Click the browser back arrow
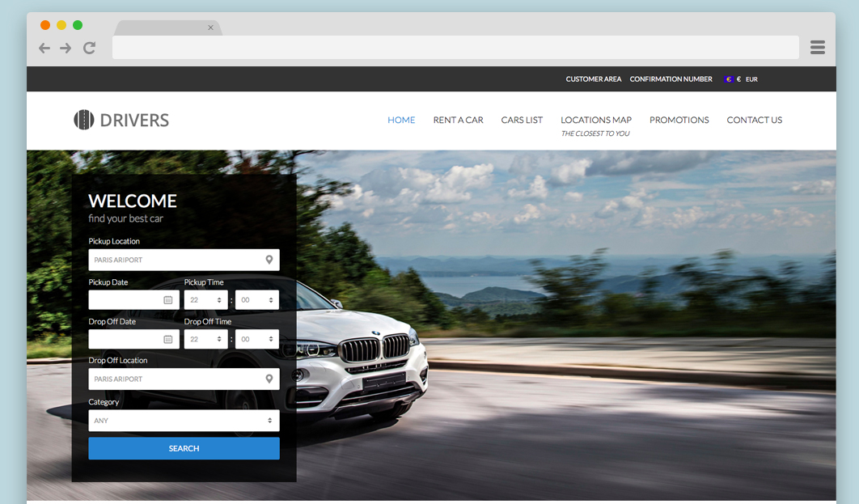 tap(44, 49)
